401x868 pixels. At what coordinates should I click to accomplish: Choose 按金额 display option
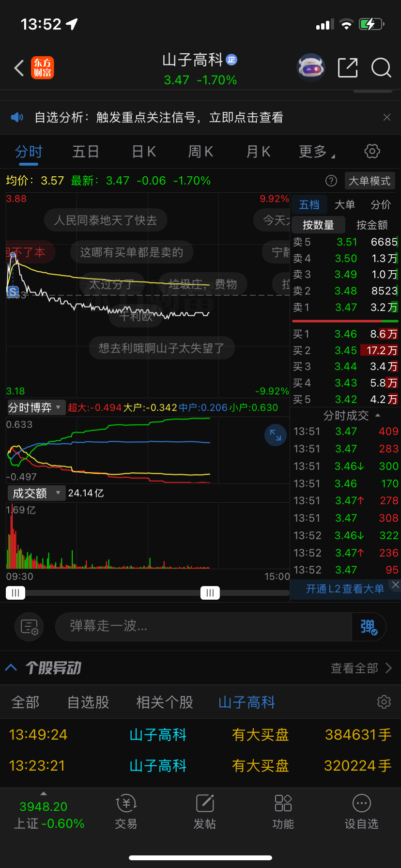[372, 225]
